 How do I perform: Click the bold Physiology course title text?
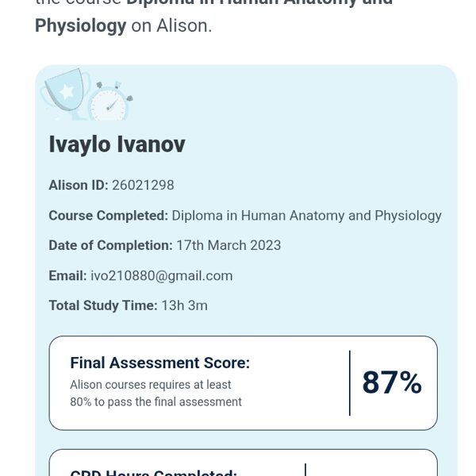80,25
